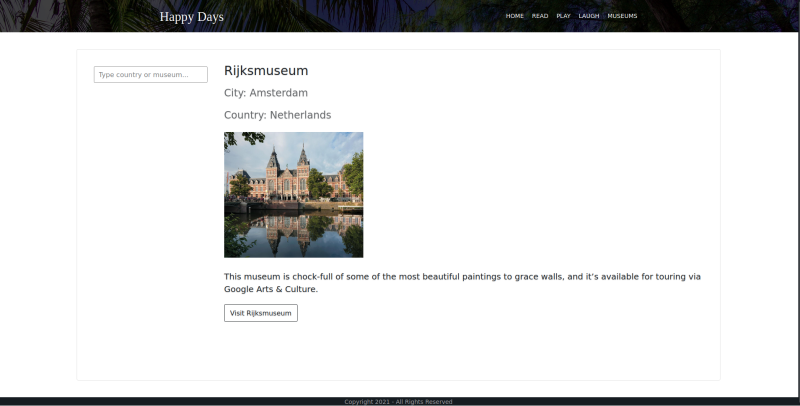Click the text 'Country: Netherlands'

pyautogui.click(x=278, y=115)
